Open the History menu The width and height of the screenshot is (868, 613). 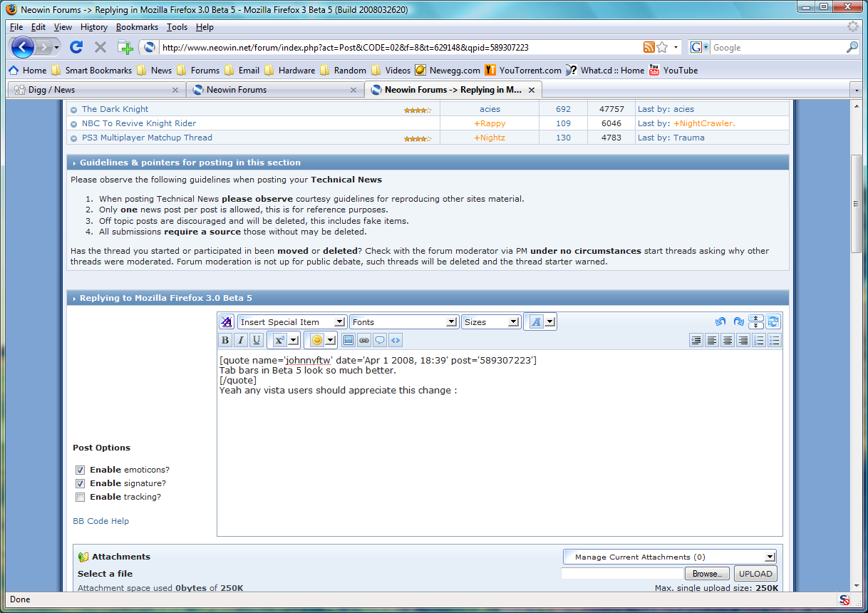[x=94, y=27]
